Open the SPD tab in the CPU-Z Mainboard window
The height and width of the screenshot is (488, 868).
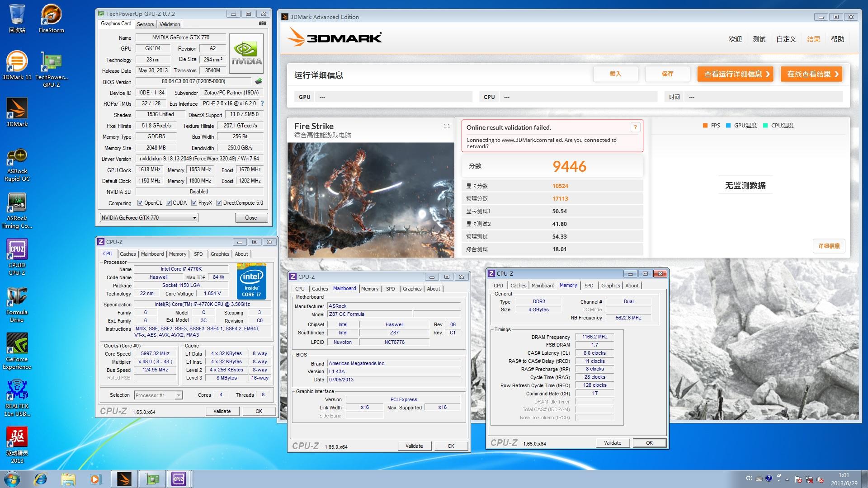pyautogui.click(x=391, y=289)
